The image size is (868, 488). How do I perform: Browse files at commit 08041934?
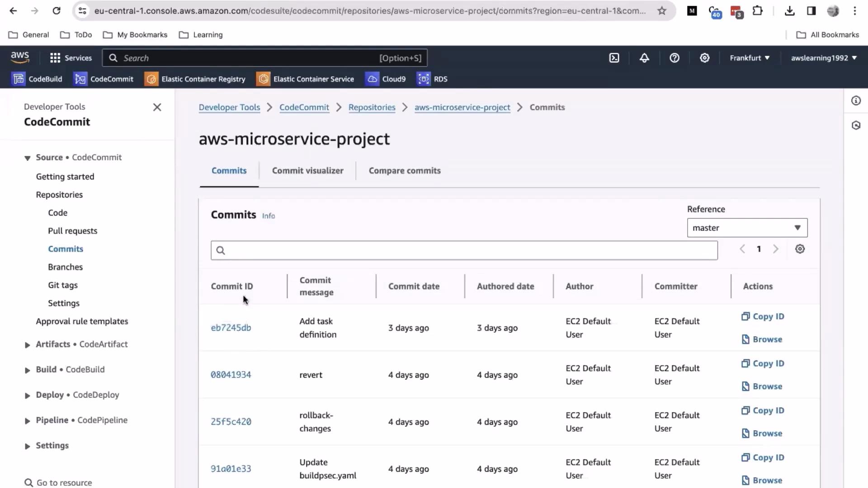tap(762, 386)
